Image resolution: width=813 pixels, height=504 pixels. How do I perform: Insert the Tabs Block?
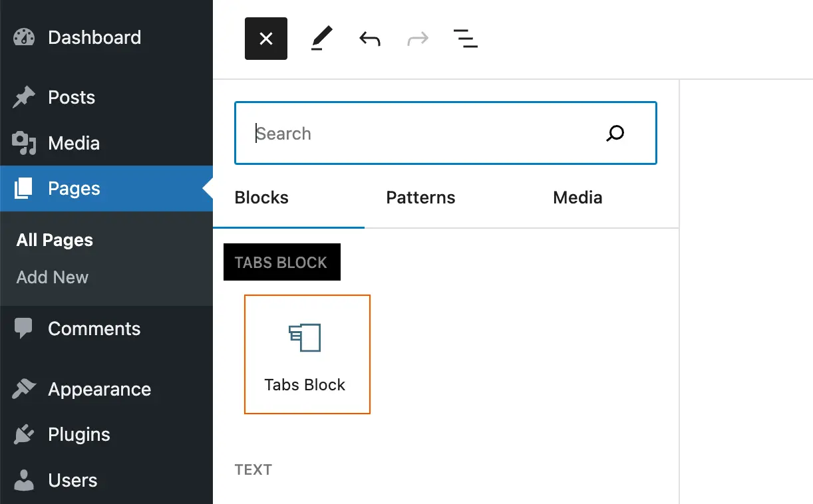[307, 354]
